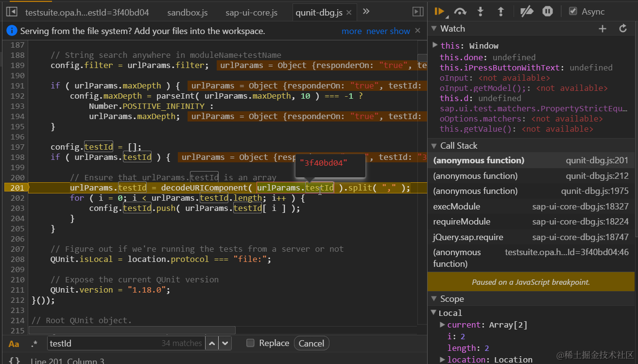The width and height of the screenshot is (638, 364).
Task: Select watch expression this.d
Action: click(x=480, y=98)
